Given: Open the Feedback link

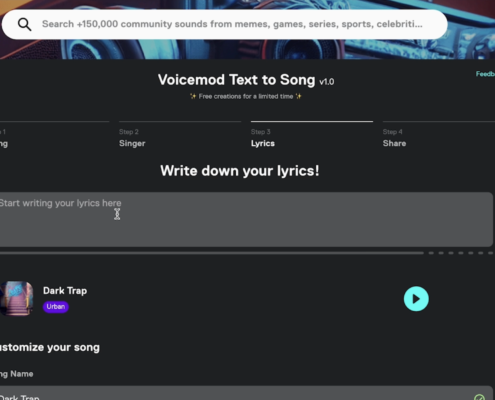Looking at the screenshot, I should tap(485, 74).
